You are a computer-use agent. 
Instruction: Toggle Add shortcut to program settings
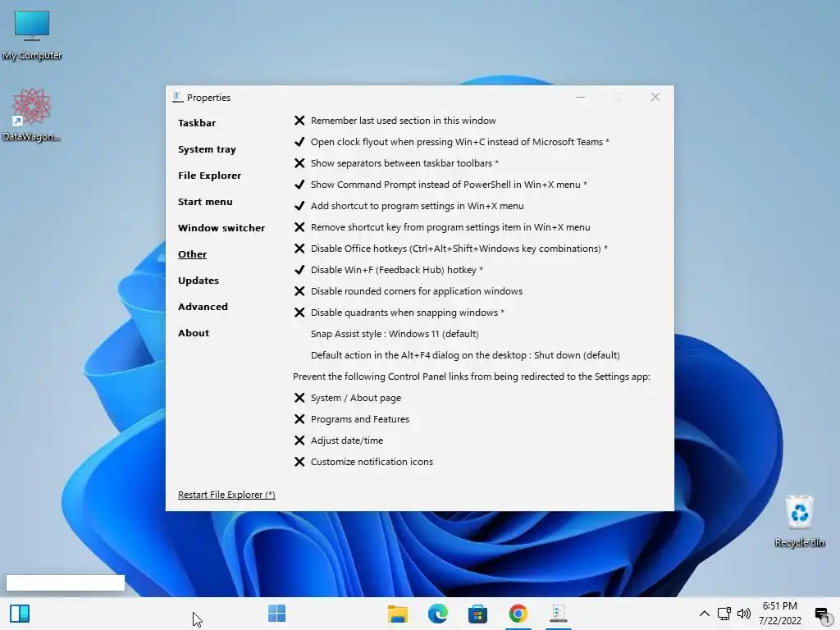click(x=409, y=206)
